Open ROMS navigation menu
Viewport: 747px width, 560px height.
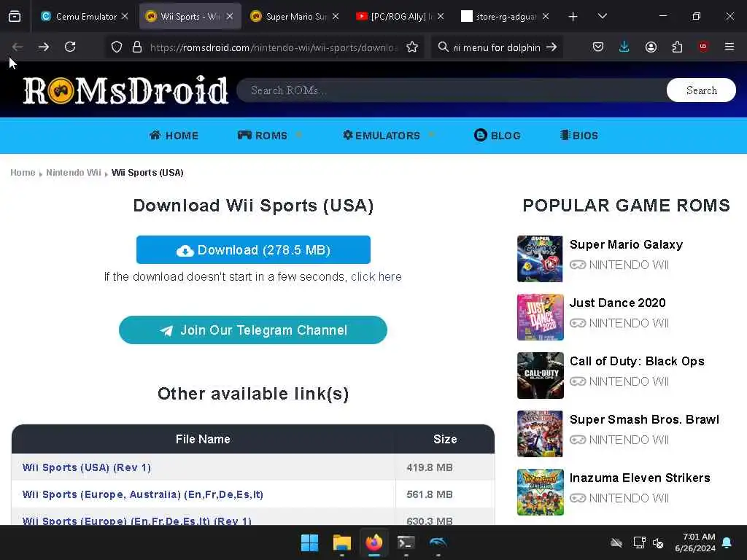263,136
